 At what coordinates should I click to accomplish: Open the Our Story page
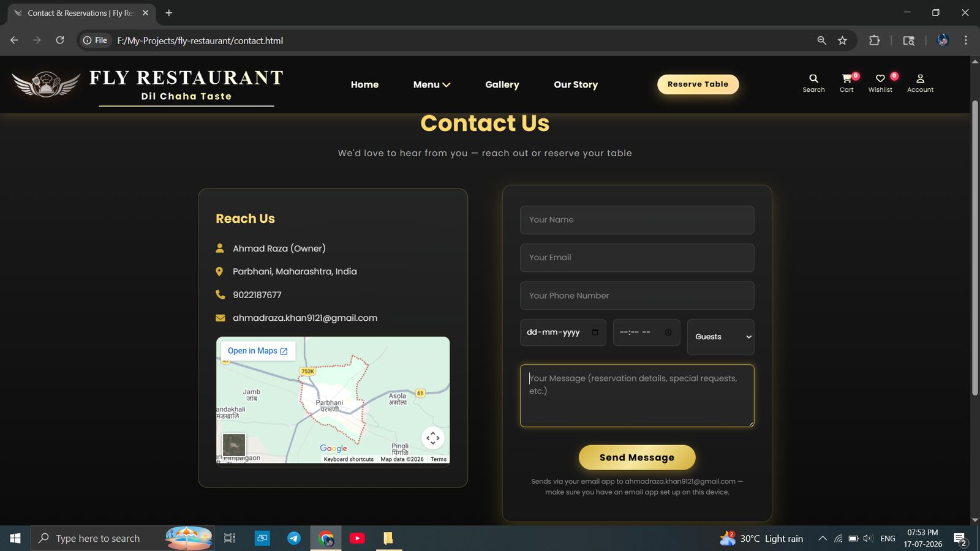(576, 84)
